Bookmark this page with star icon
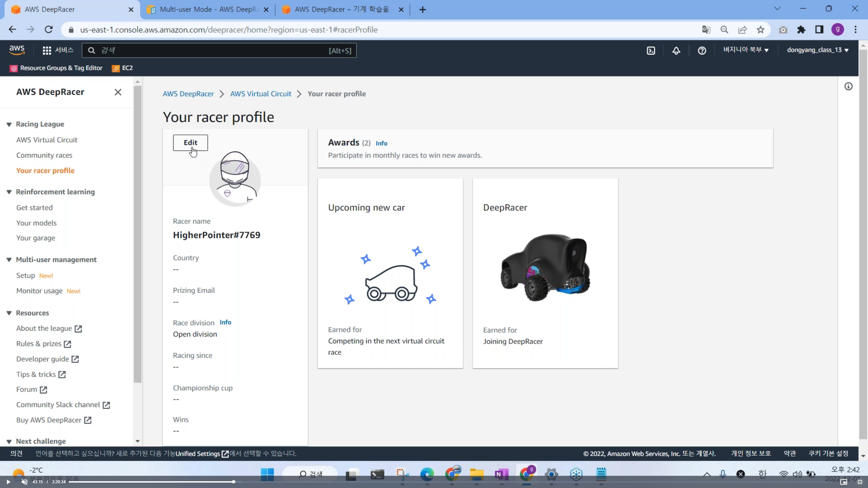 point(761,30)
